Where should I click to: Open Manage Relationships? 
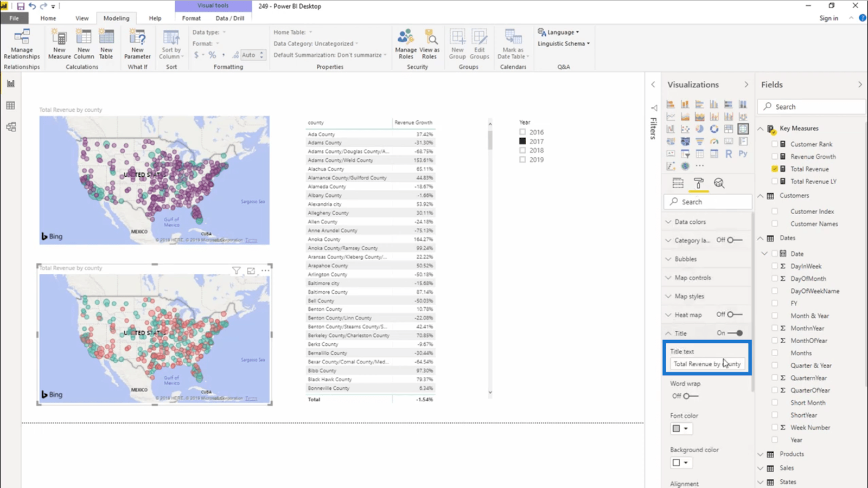pos(22,44)
